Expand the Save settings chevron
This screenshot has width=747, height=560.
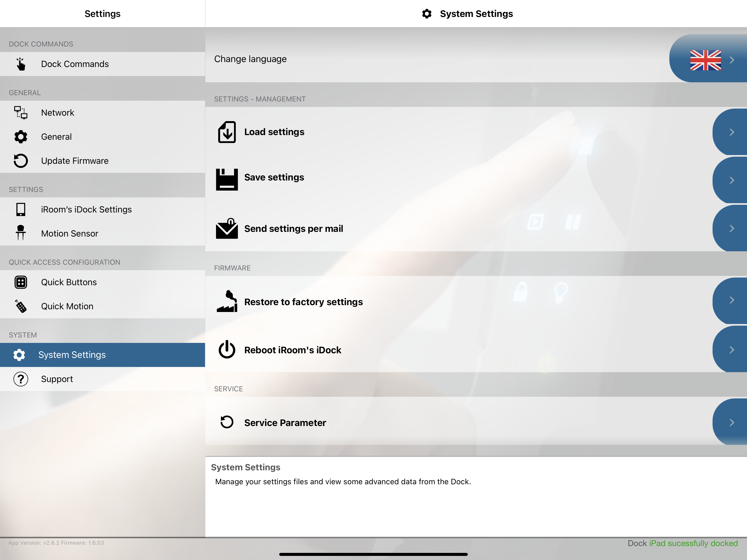[x=732, y=180]
